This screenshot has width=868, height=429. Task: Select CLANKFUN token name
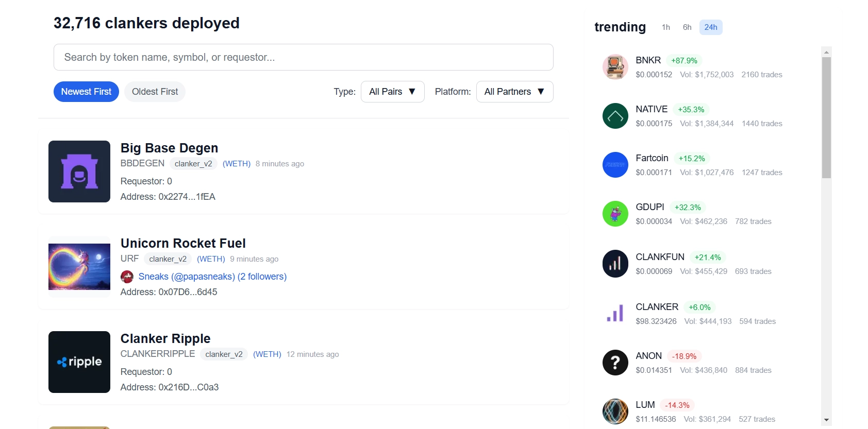(x=660, y=257)
